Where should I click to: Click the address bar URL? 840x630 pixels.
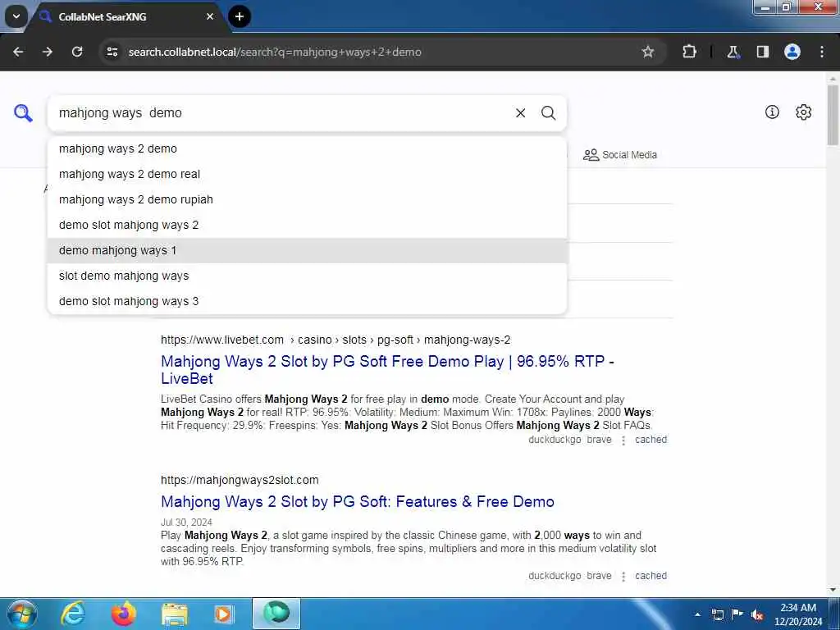point(274,52)
